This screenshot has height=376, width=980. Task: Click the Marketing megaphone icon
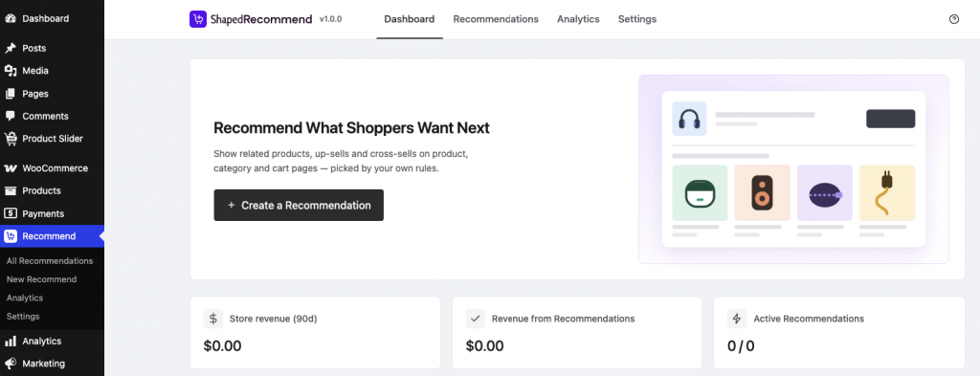click(10, 364)
